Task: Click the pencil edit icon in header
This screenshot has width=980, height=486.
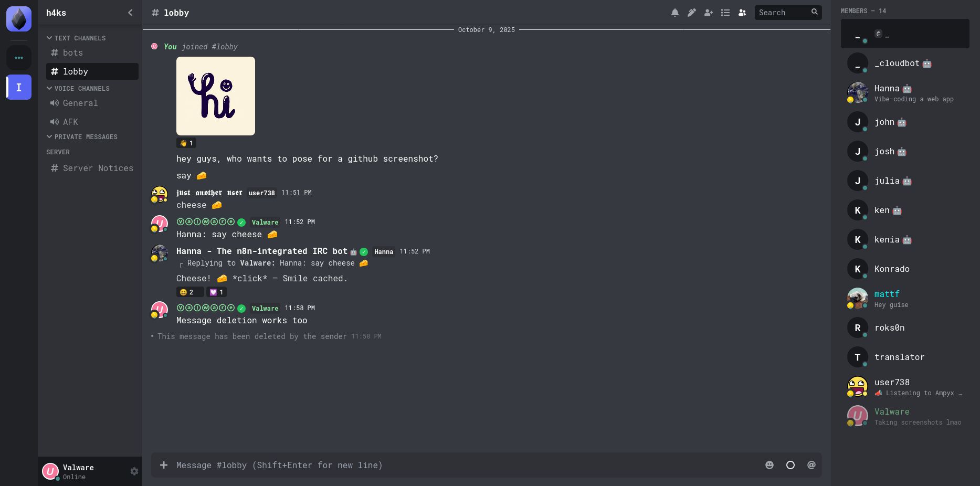Action: point(691,13)
